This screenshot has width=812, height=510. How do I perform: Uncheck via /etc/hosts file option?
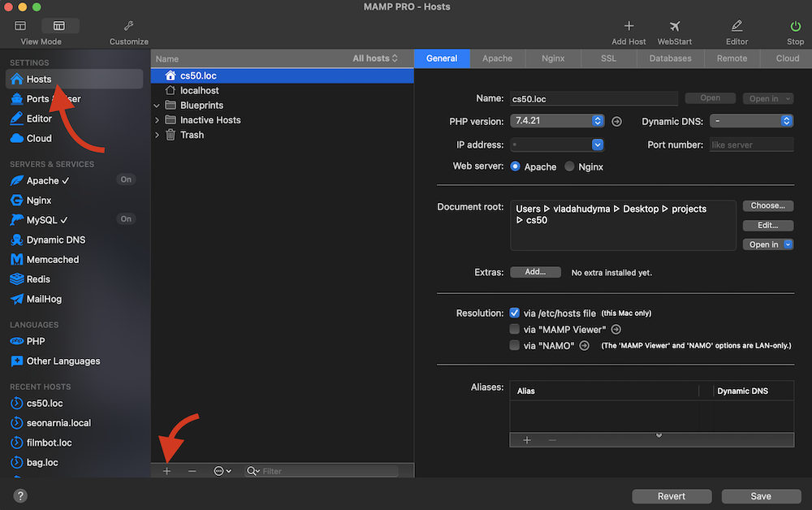tap(514, 313)
